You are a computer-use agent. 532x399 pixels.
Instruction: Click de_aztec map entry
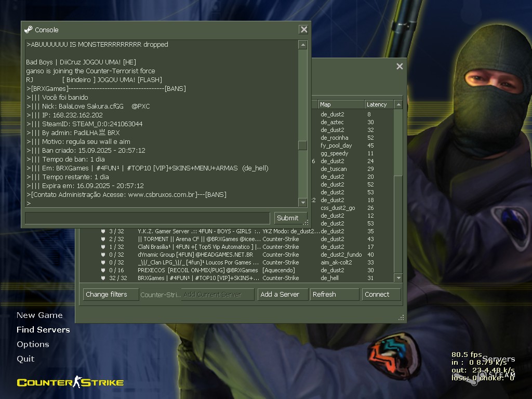[332, 122]
